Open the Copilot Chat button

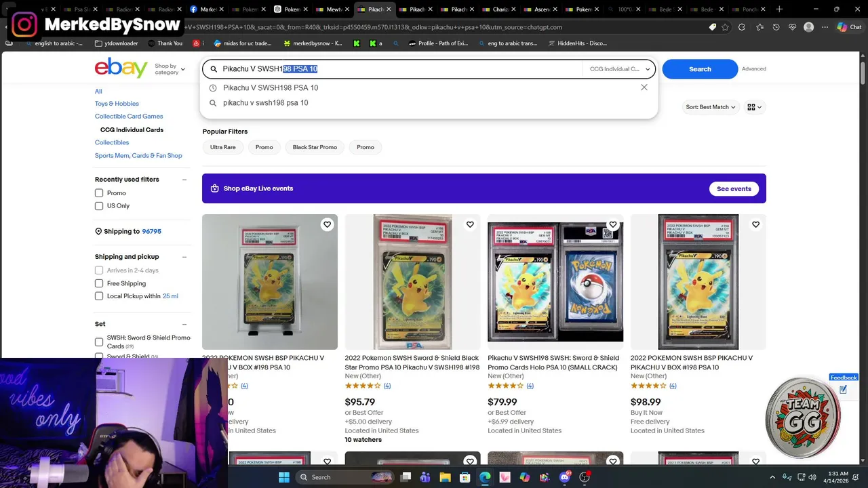coord(850,27)
